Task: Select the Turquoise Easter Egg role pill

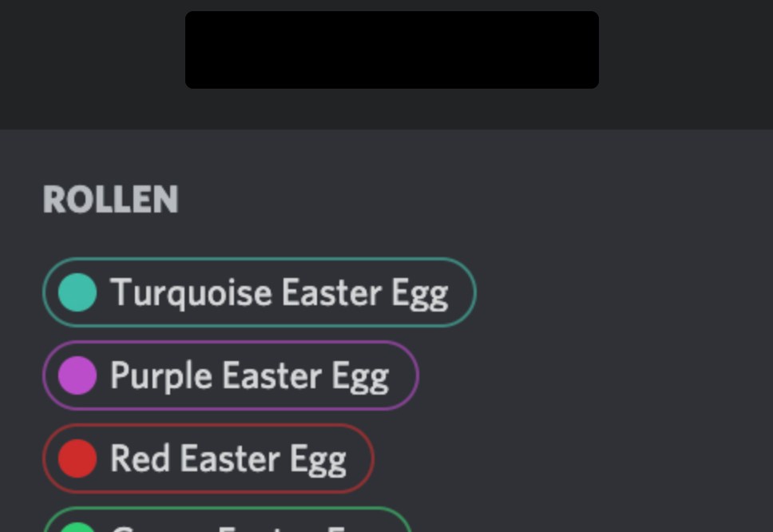Action: (259, 292)
